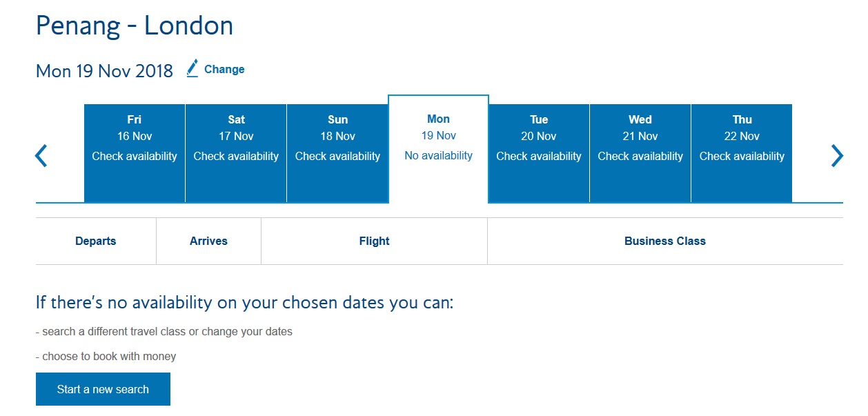Click the previous dates left arrow
The height and width of the screenshot is (416, 868).
(41, 156)
